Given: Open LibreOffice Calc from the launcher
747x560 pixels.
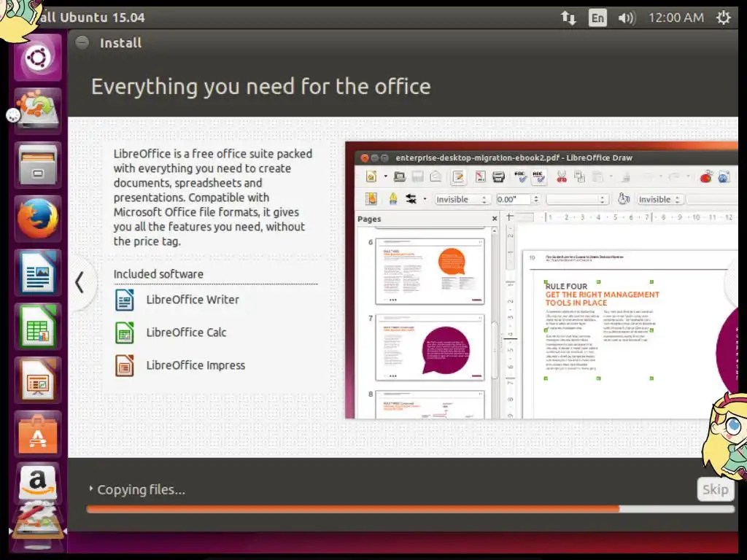Looking at the screenshot, I should tap(38, 326).
